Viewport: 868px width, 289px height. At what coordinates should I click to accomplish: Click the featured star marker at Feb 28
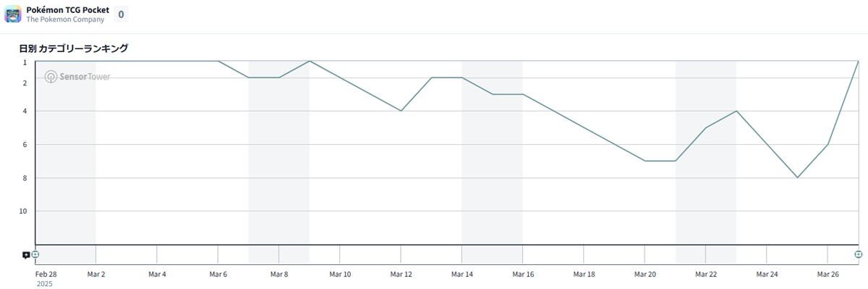point(35,254)
